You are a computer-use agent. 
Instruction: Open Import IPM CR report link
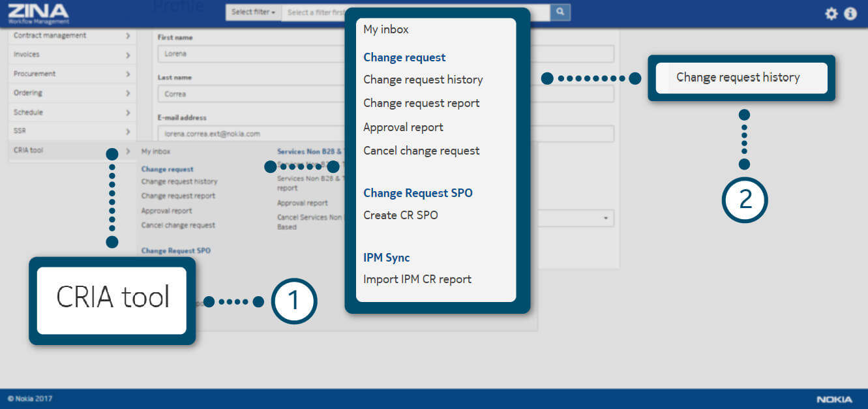[x=417, y=279]
